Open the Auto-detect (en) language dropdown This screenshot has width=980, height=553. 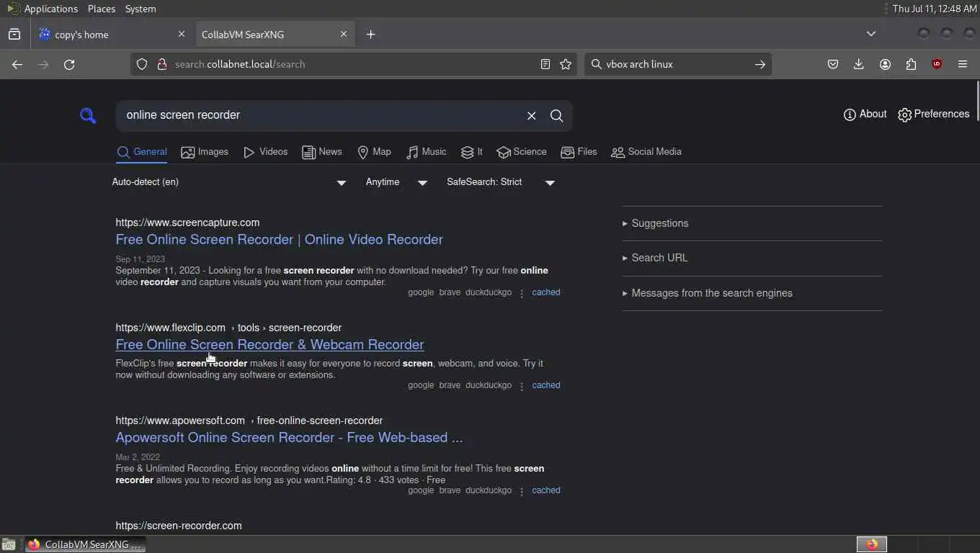(x=229, y=182)
